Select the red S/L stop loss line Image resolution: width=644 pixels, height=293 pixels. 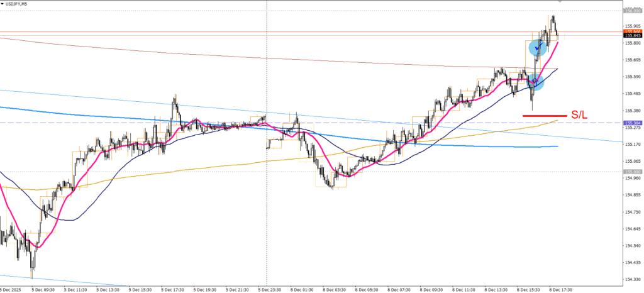click(544, 115)
